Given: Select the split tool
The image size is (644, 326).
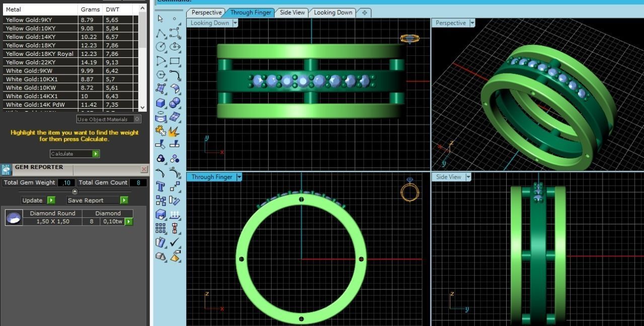Looking at the screenshot, I should click(175, 145).
